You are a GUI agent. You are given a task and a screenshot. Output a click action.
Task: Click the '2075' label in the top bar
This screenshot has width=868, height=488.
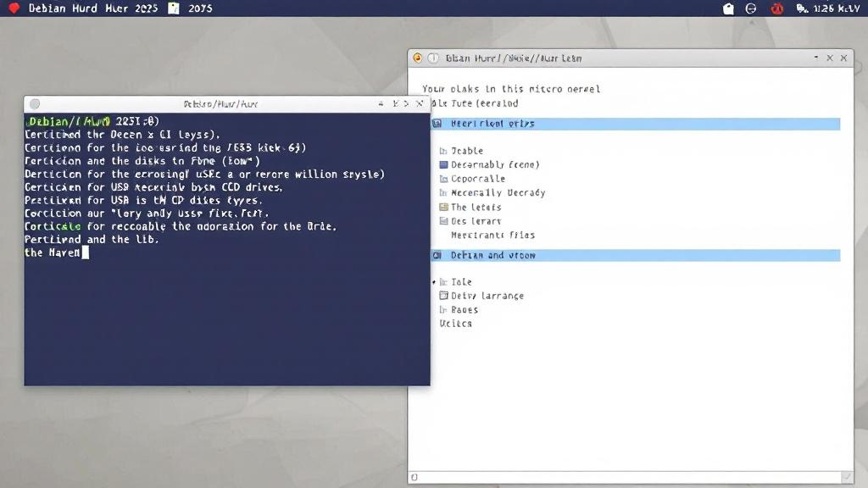[x=200, y=8]
